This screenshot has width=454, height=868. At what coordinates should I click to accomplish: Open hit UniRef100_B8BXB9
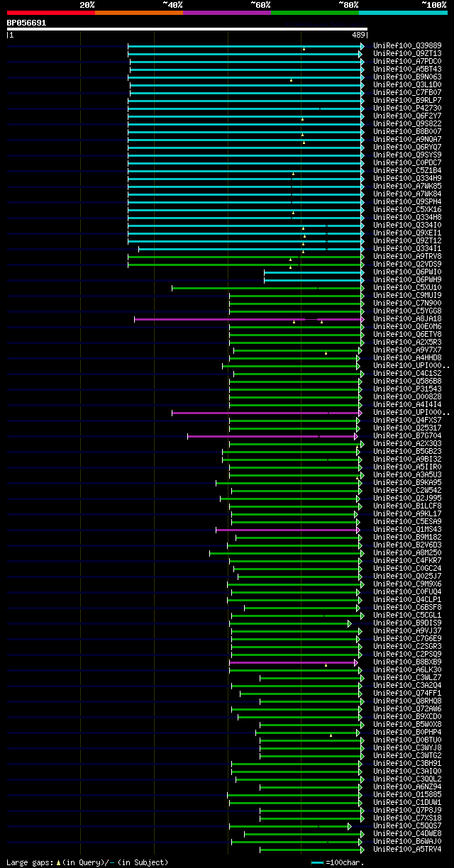[x=407, y=662]
